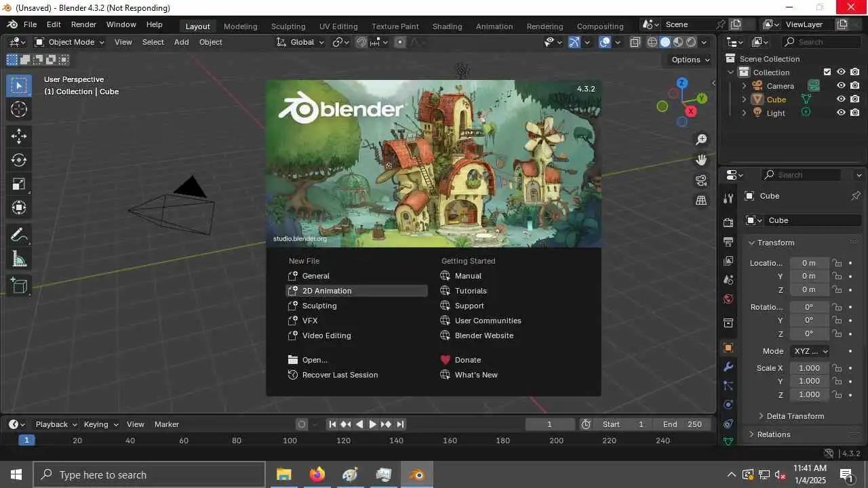The width and height of the screenshot is (868, 488).
Task: Hide the Cube in viewport
Action: click(841, 99)
